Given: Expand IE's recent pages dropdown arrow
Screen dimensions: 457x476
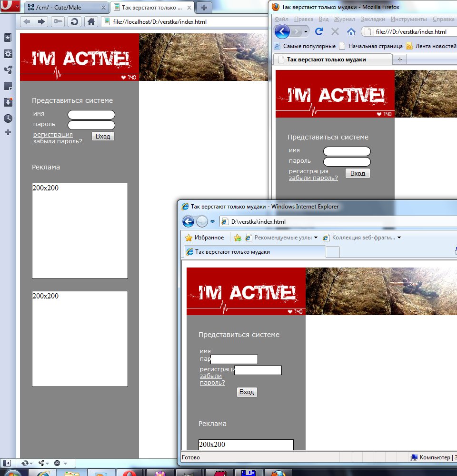Looking at the screenshot, I should (213, 222).
